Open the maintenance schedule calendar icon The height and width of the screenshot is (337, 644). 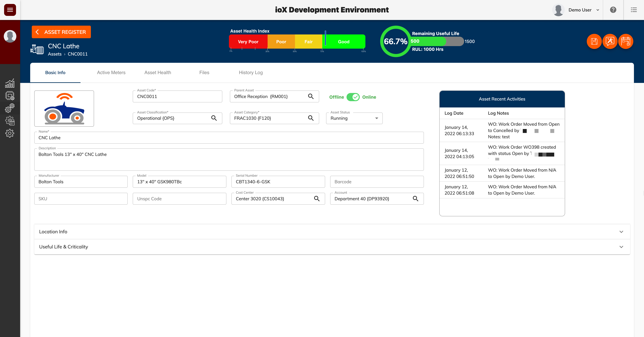click(626, 41)
